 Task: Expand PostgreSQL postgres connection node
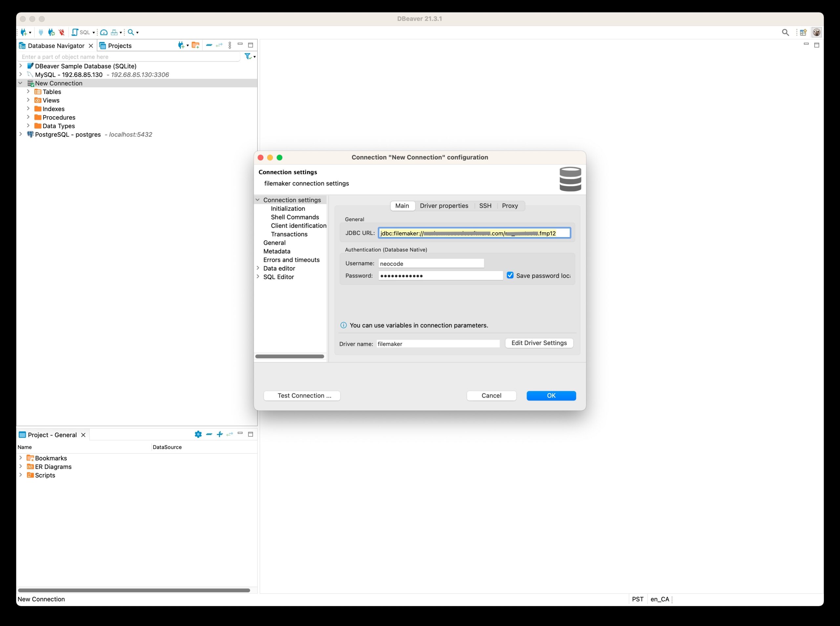[x=21, y=134]
